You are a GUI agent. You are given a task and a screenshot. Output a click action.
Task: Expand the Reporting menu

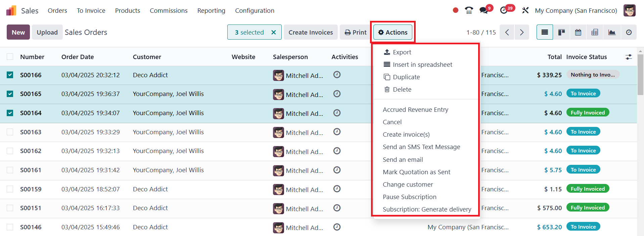pos(211,10)
